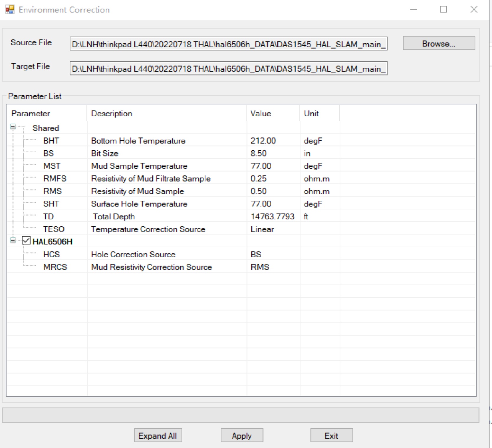492x448 pixels.
Task: Open the HCS value BS
Action: (256, 254)
